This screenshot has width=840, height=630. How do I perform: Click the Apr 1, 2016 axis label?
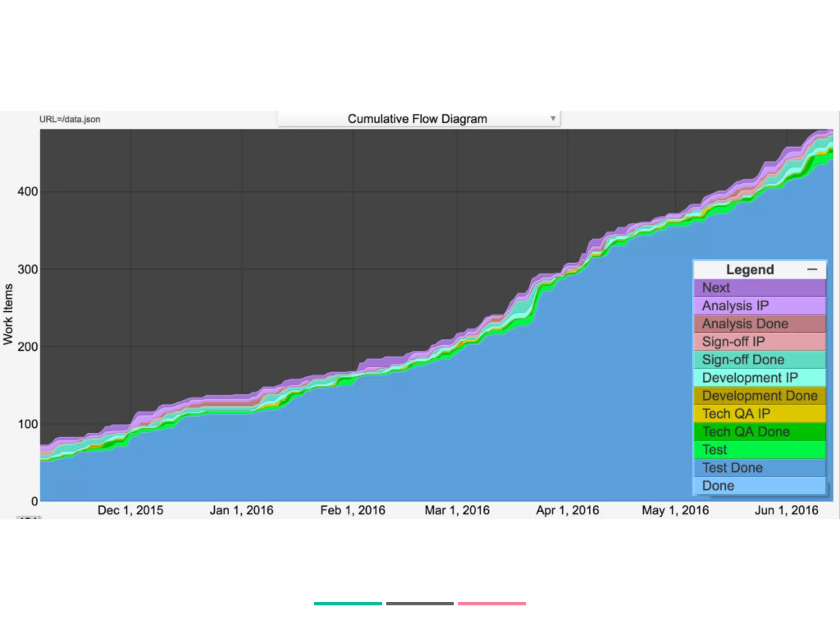pos(567,510)
